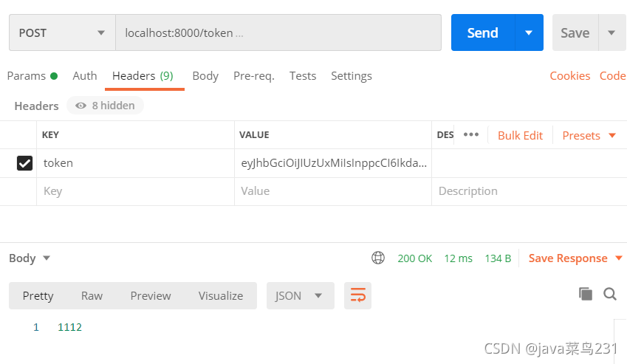Select the Pretty response view
627x364 pixels.
point(38,295)
